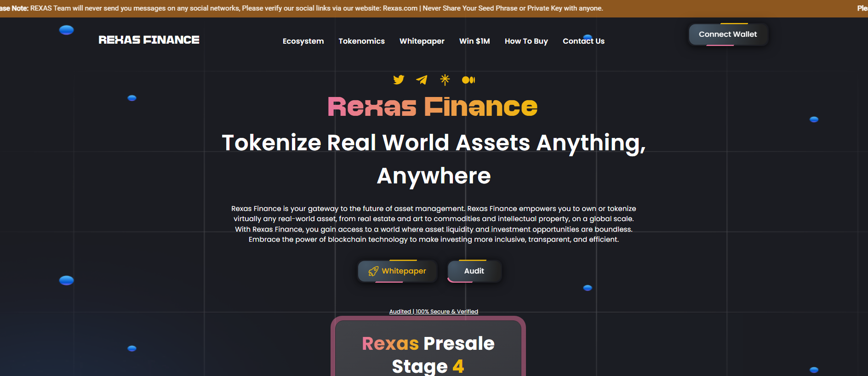The width and height of the screenshot is (868, 376).
Task: Open the Medium social icon
Action: (x=468, y=80)
